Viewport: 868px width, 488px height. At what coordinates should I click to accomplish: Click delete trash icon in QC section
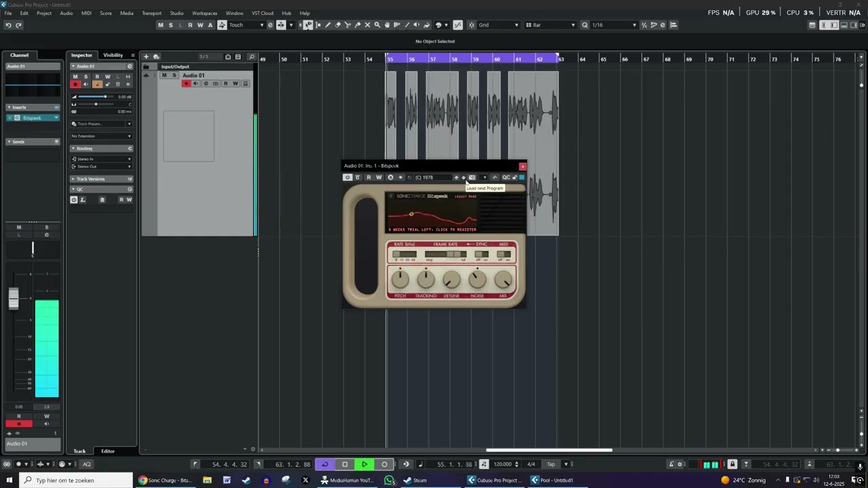coord(102,200)
